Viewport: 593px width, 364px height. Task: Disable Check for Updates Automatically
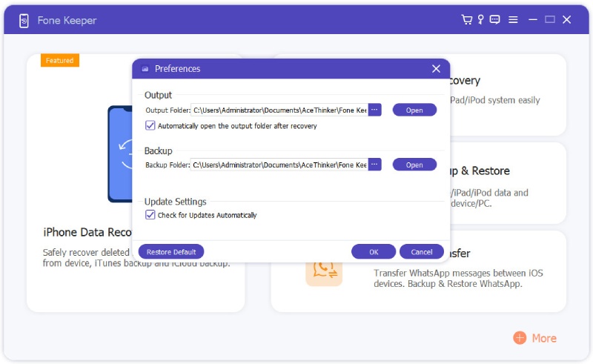pyautogui.click(x=150, y=215)
